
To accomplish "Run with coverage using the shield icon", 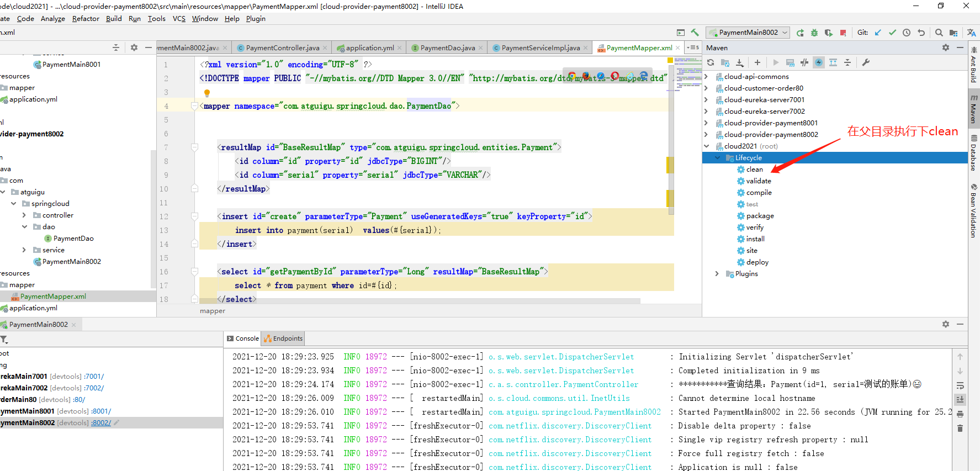I will click(x=829, y=33).
